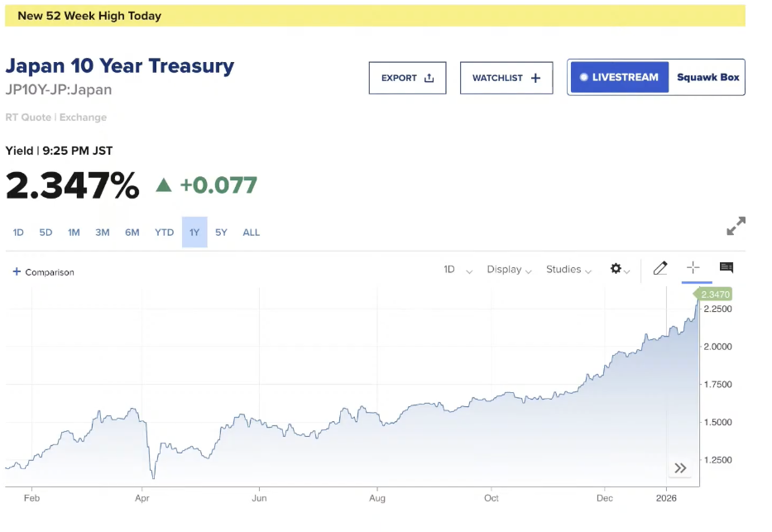Open the Display dropdown
This screenshot has width=772, height=532.
(509, 270)
